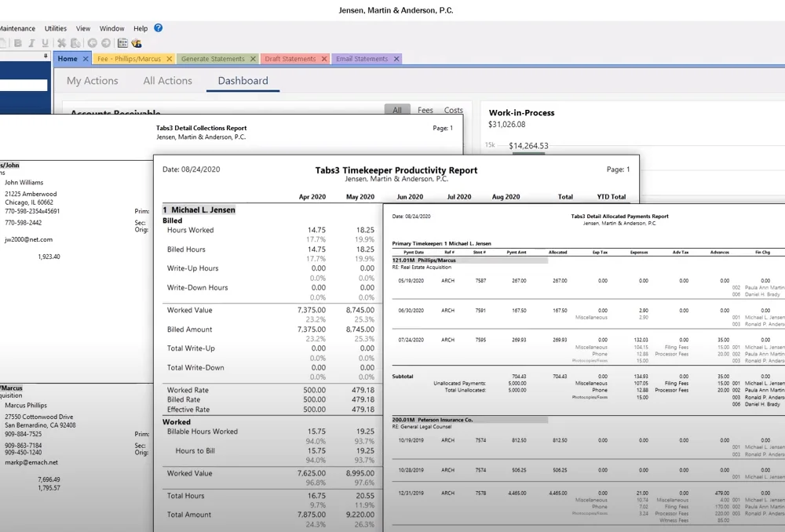Click the 200.01M Peterson Insurance Co. row
This screenshot has width=785, height=532.
click(x=469, y=419)
